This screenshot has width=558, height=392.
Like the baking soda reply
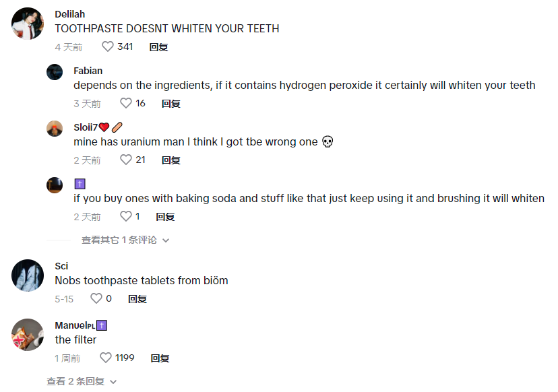tap(126, 217)
